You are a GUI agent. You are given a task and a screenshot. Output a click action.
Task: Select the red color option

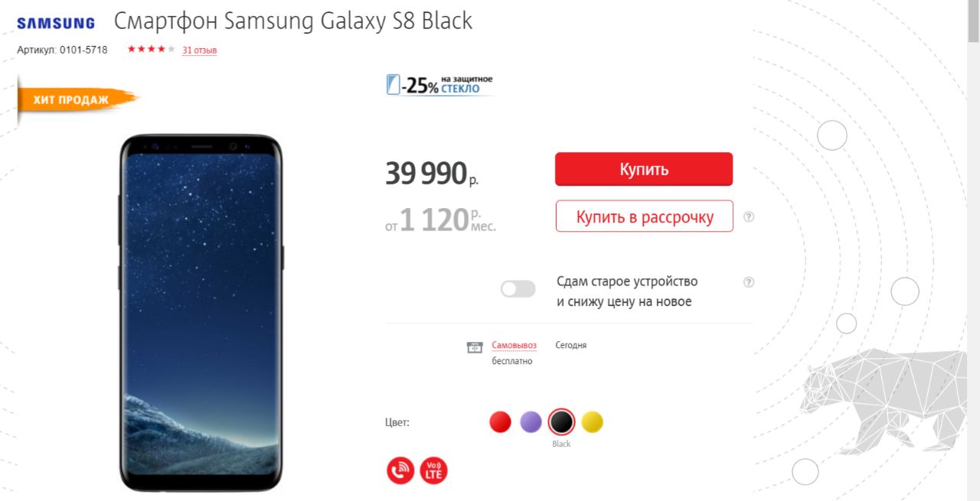pyautogui.click(x=500, y=421)
